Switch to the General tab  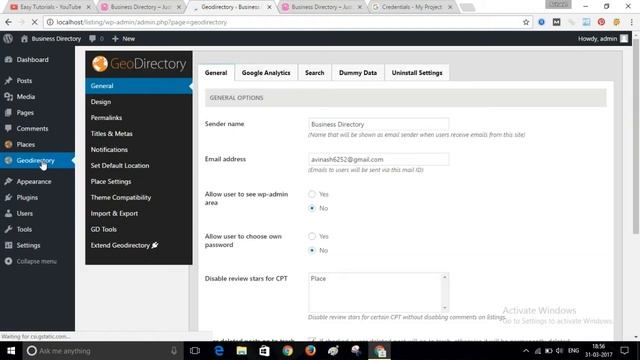[x=216, y=73]
